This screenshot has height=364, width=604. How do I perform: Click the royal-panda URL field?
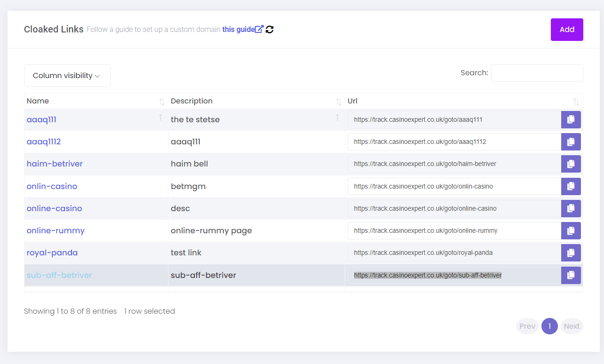click(454, 253)
